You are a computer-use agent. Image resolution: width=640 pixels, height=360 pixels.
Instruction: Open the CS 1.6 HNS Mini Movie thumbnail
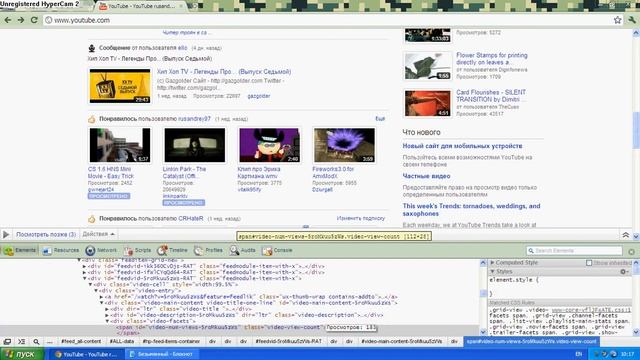coord(120,145)
